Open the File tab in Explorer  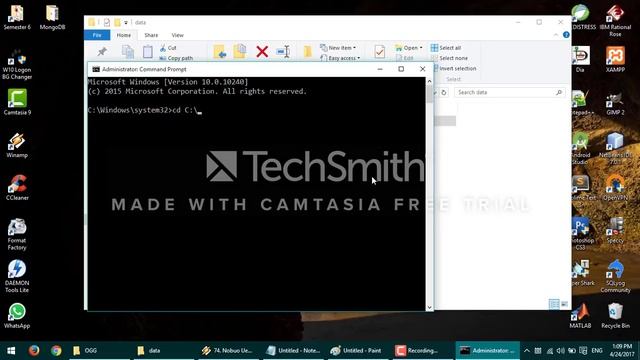pos(97,35)
